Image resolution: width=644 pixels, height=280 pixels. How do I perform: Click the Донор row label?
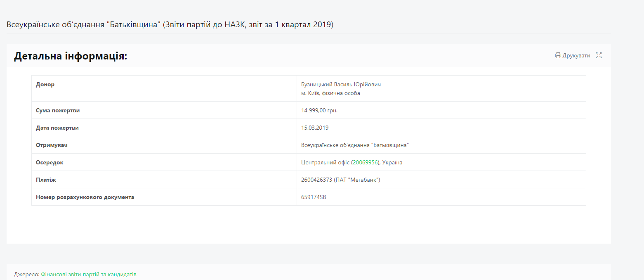(45, 85)
